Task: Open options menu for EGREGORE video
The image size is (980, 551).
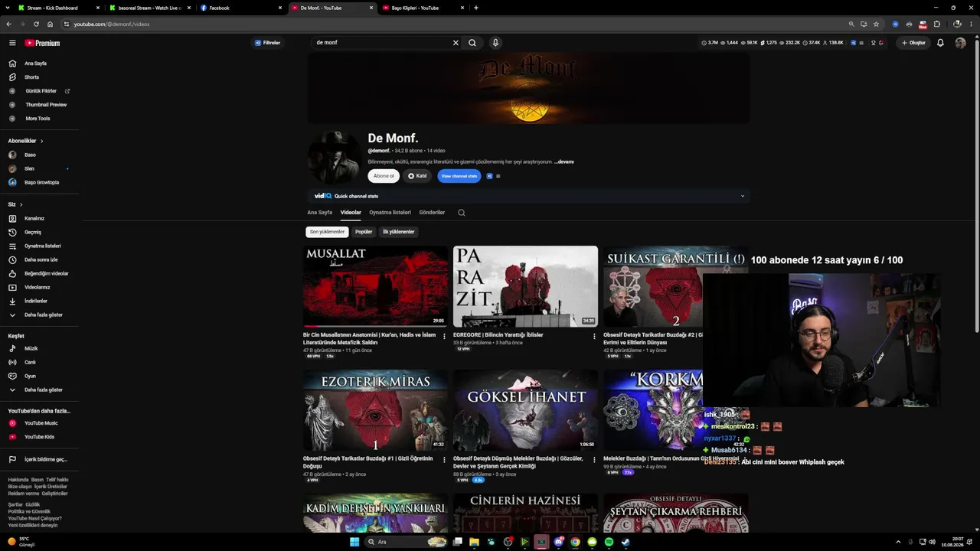Action: pos(594,336)
